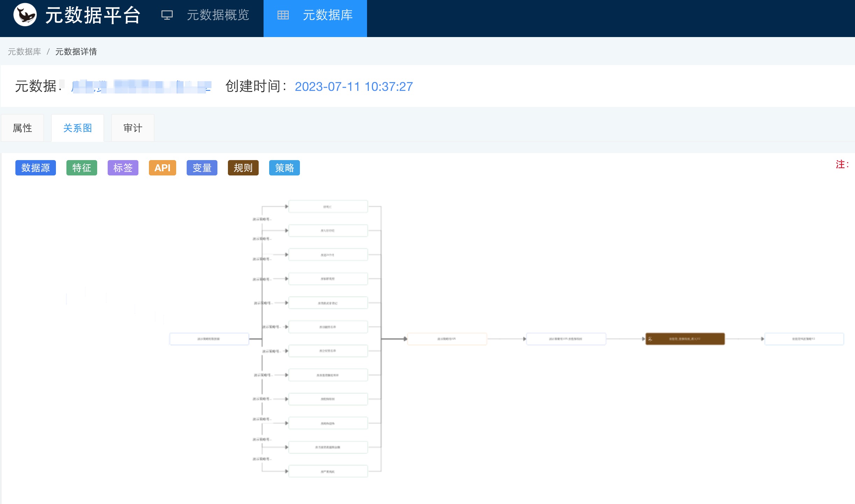The image size is (855, 504).
Task: Select the brown filled rule node
Action: point(685,339)
